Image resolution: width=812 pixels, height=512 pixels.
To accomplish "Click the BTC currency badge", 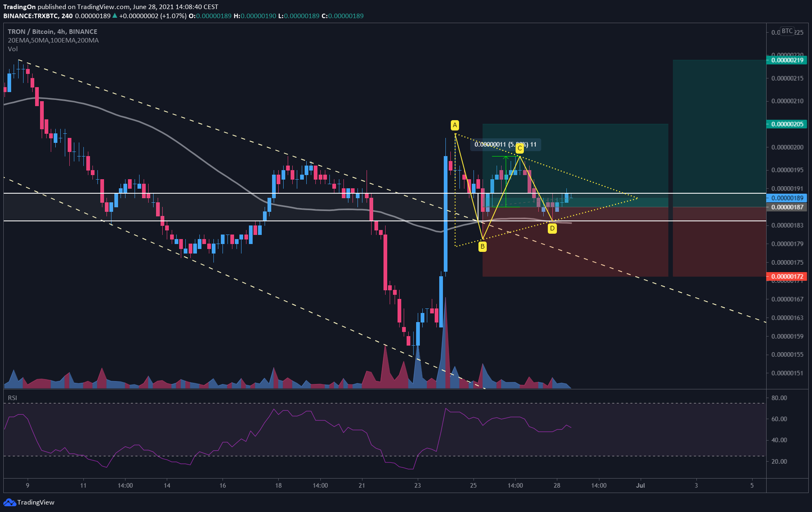I will point(787,31).
